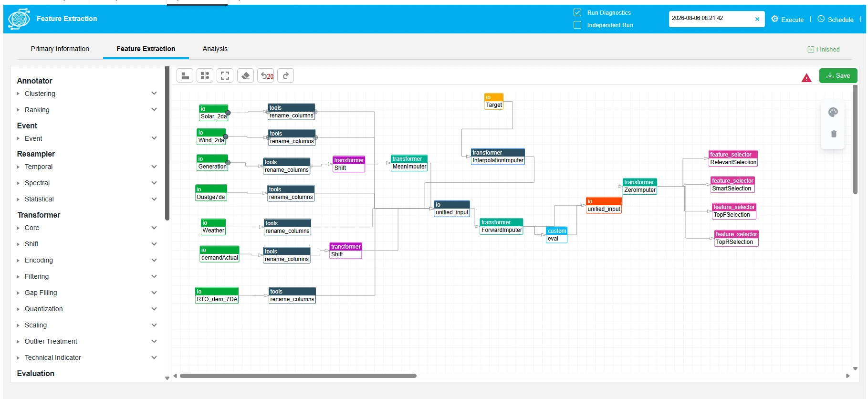Image resolution: width=868 pixels, height=399 pixels.
Task: Uncheck the Run Diagnostics checkbox
Action: (577, 12)
